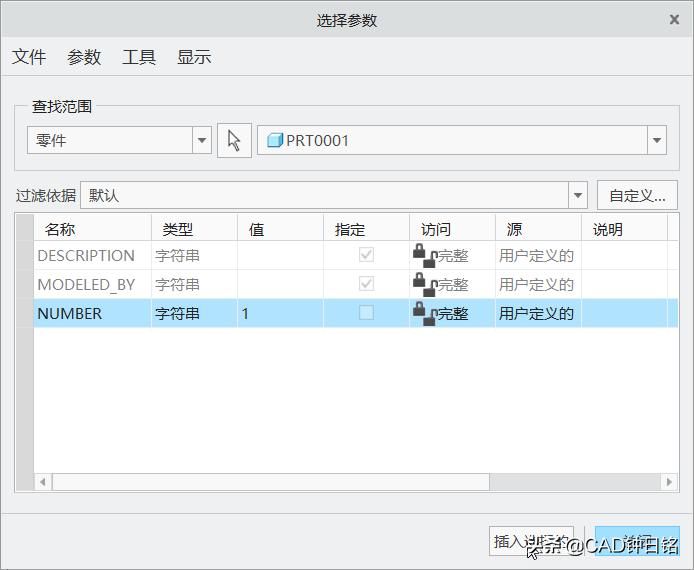This screenshot has width=694, height=570.
Task: Click the 说明 column header
Action: pos(624,229)
